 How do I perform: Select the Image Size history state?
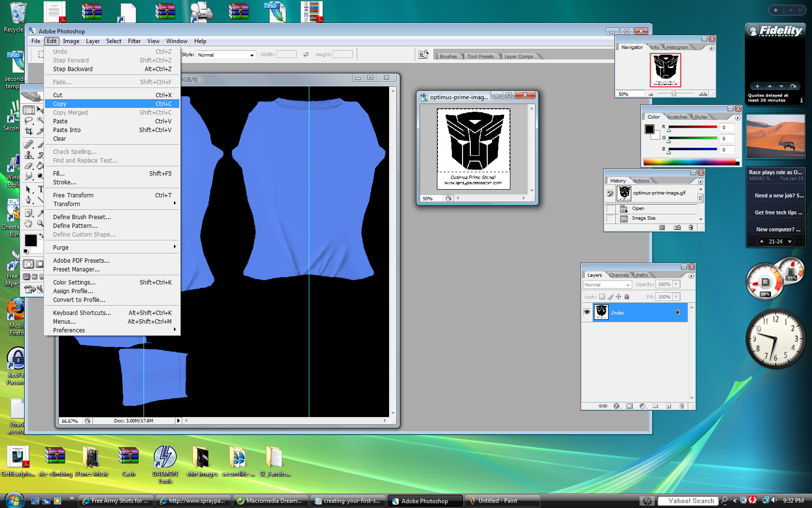(x=644, y=218)
